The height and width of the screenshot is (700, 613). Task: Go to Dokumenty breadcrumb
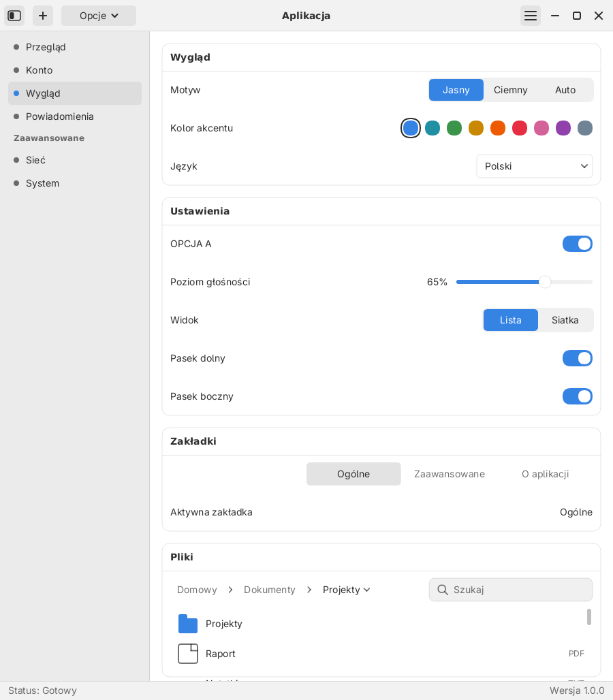[x=270, y=590]
